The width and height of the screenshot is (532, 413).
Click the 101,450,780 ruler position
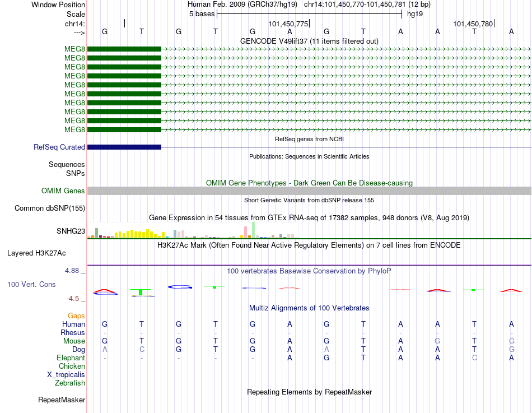[473, 24]
